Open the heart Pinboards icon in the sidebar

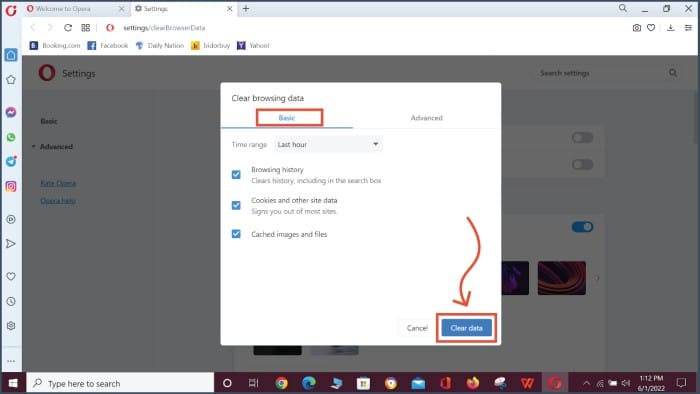tap(11, 276)
